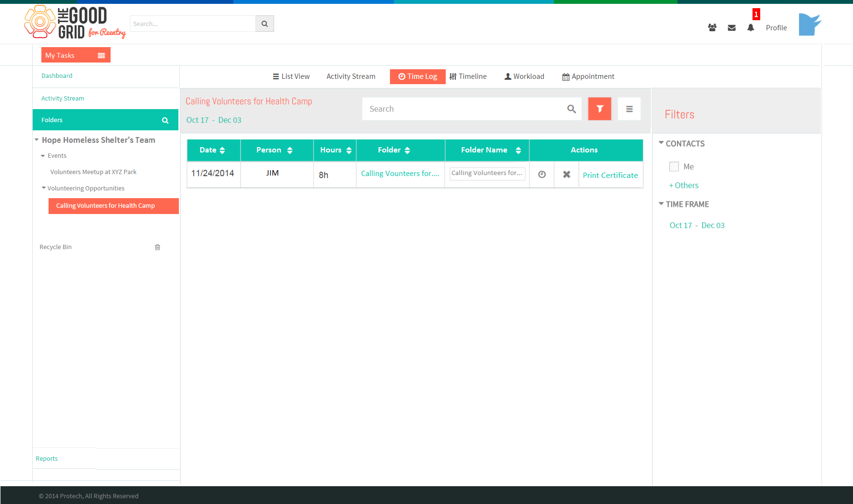Image resolution: width=853 pixels, height=504 pixels.
Task: Delete the 11/24/2014 time entry
Action: click(x=567, y=175)
